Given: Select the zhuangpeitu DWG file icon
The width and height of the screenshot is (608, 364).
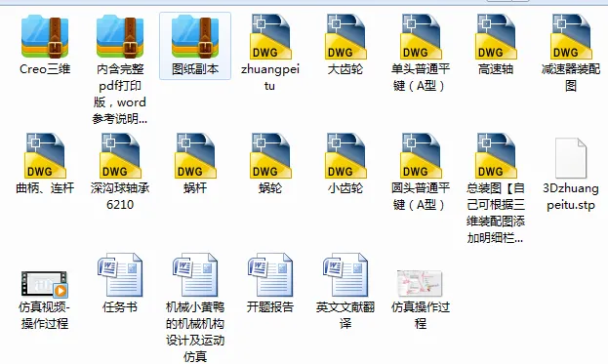Looking at the screenshot, I should [270, 37].
